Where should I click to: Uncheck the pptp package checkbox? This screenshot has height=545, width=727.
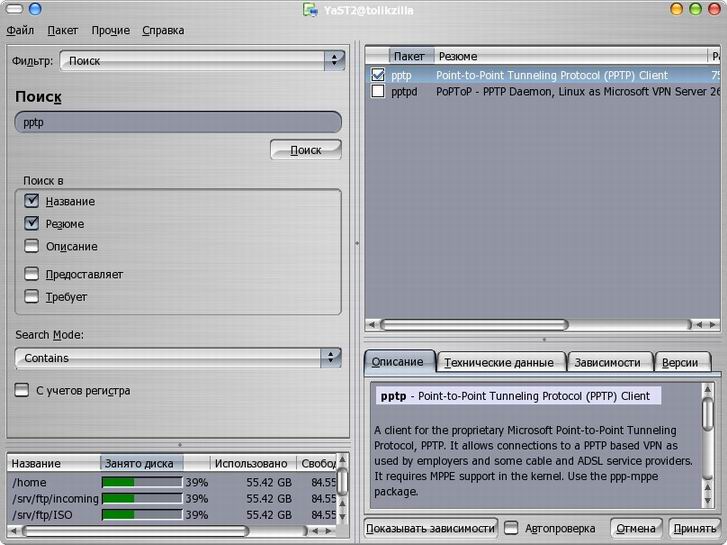coord(378,75)
